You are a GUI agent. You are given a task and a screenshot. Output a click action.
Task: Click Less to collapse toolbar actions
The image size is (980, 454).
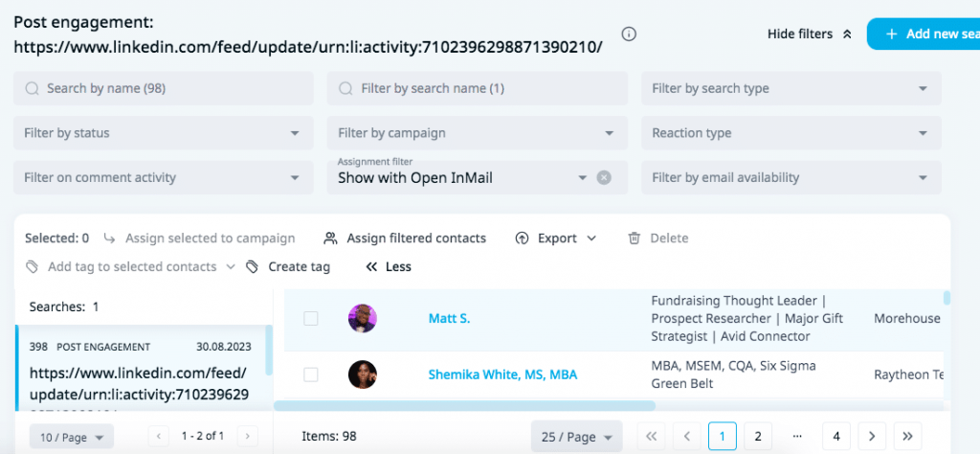389,267
